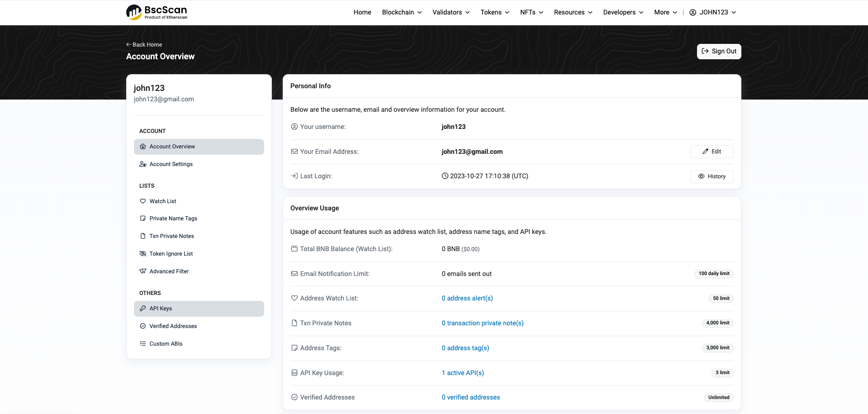Open the Validators dropdown menu
Image resolution: width=868 pixels, height=414 pixels.
[451, 12]
